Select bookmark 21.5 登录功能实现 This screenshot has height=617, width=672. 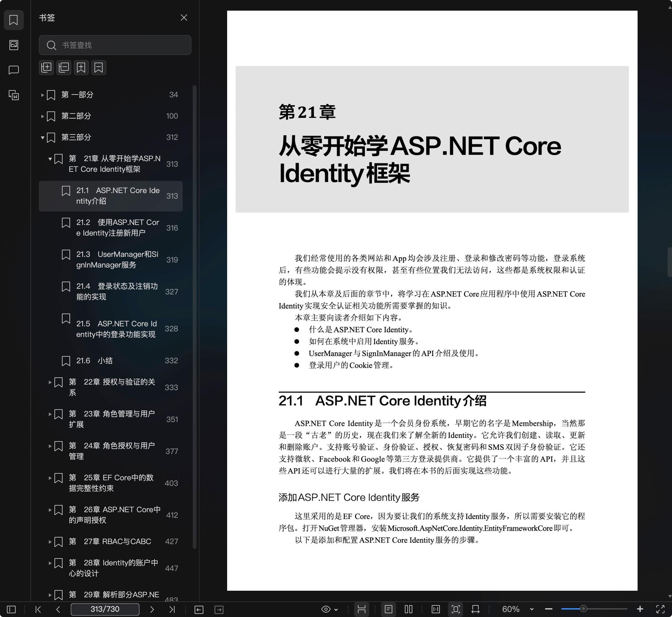(x=110, y=329)
